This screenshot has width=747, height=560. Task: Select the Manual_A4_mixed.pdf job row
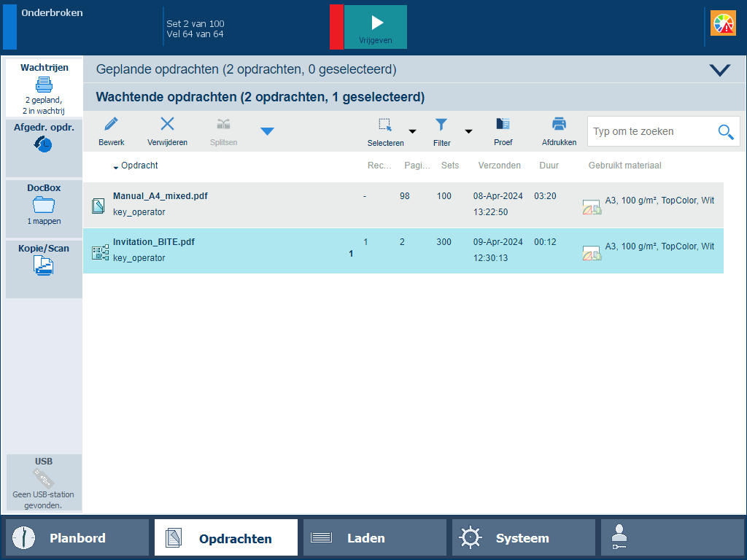(403, 204)
